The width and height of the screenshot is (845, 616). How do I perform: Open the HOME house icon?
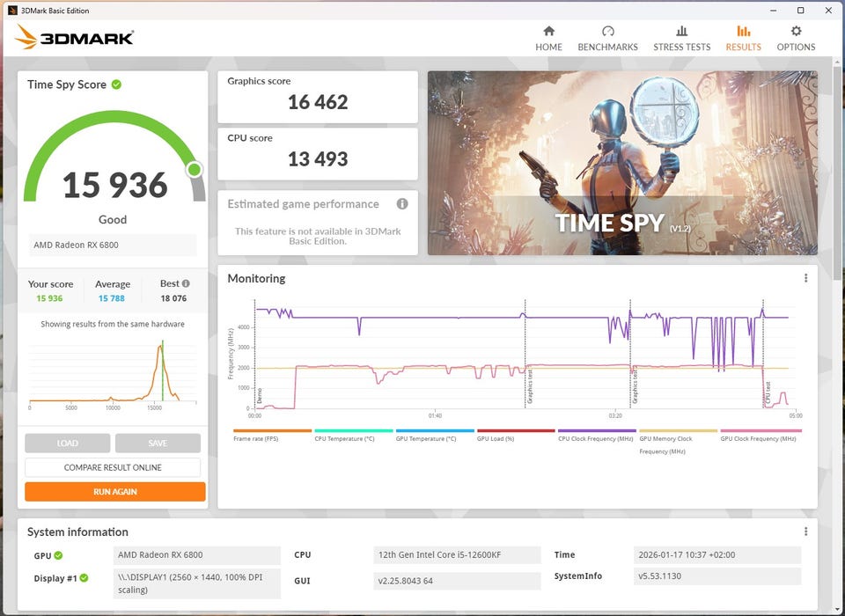pyautogui.click(x=548, y=31)
